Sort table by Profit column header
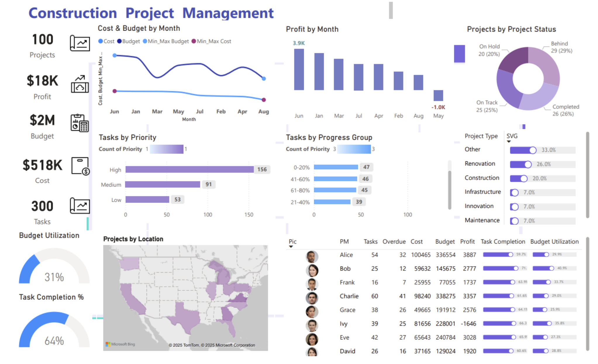The image size is (598, 364). coord(467,241)
